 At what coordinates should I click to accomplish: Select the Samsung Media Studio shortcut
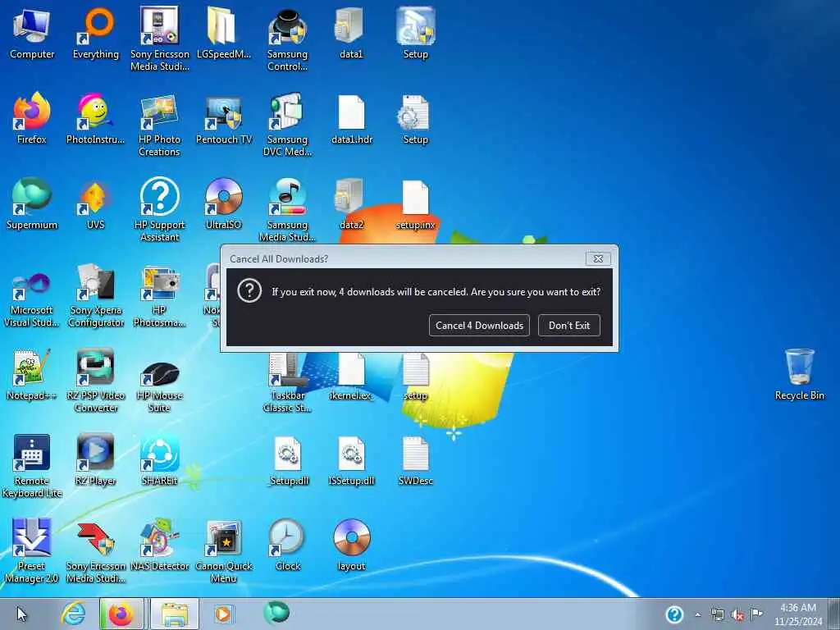point(287,209)
